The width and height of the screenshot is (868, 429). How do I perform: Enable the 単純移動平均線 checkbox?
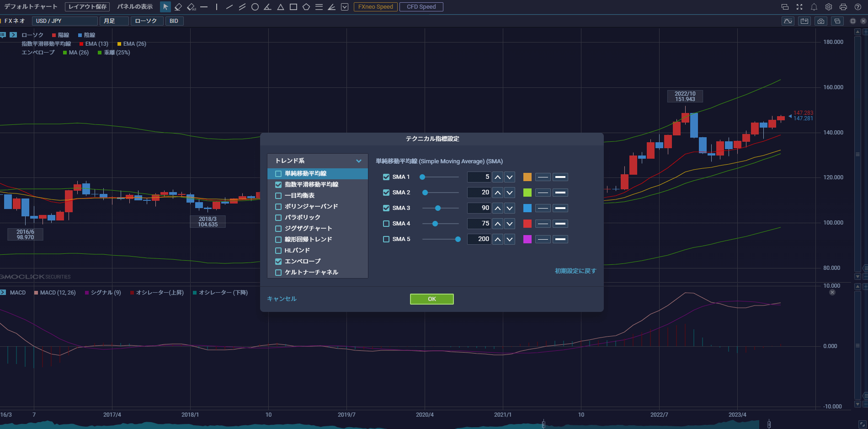coord(278,174)
